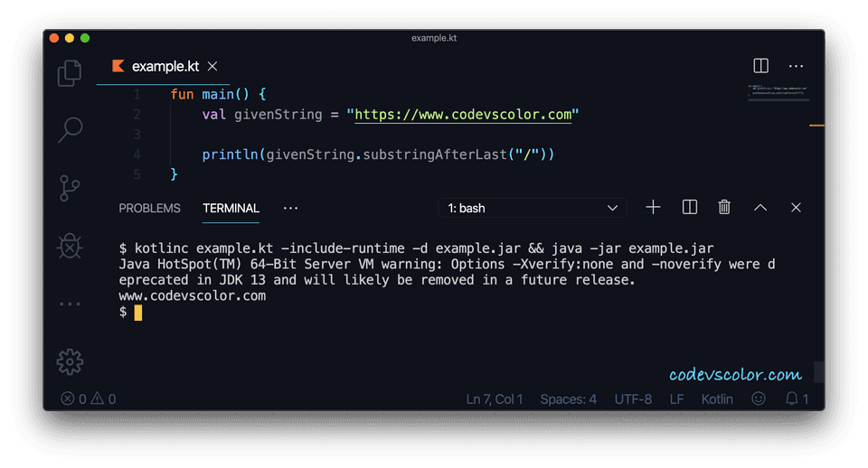Click the new terminal plus icon

coord(653,208)
